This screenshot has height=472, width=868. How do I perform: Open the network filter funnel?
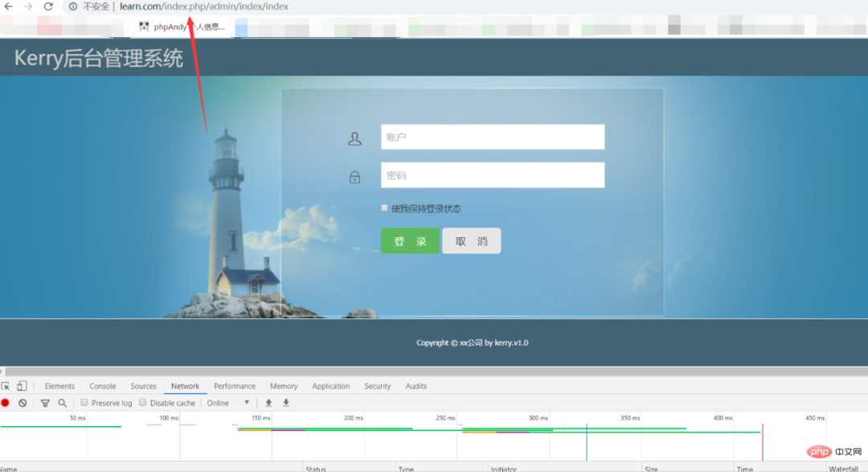pyautogui.click(x=45, y=403)
